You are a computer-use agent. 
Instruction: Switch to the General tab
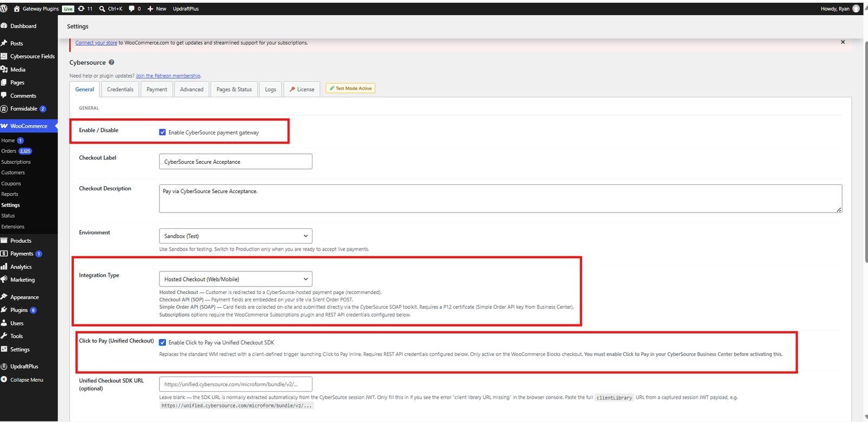pos(85,89)
